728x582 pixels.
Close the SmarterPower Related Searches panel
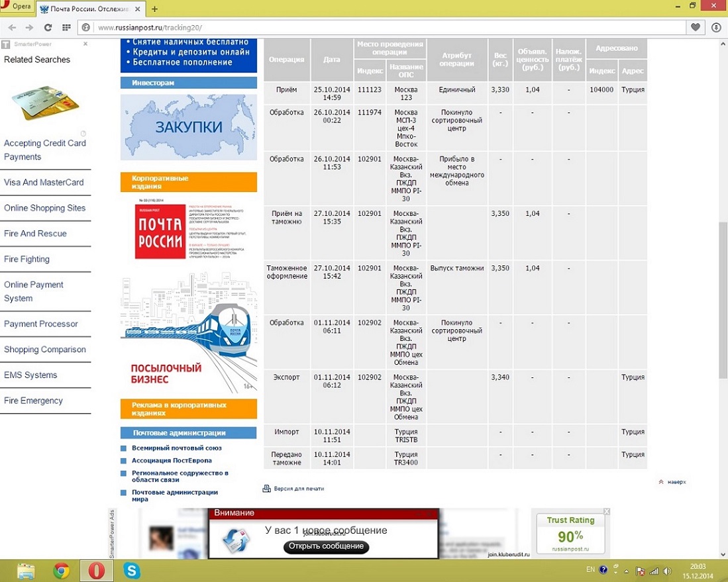tap(85, 44)
